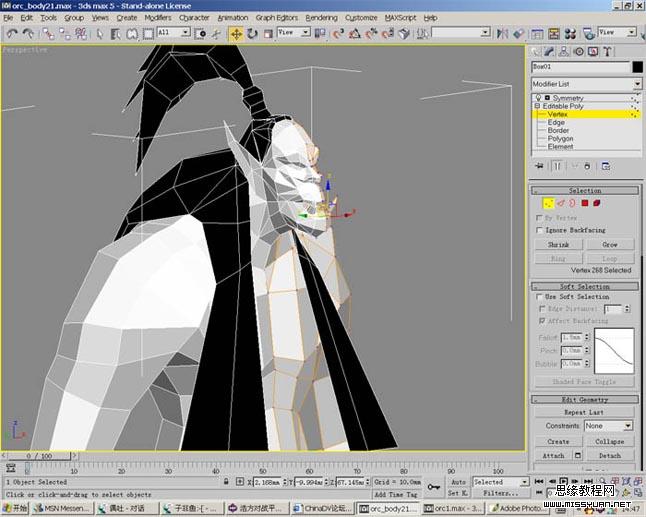The height and width of the screenshot is (517, 646).
Task: Switch to the Motion command panel
Action: pyautogui.click(x=578, y=51)
